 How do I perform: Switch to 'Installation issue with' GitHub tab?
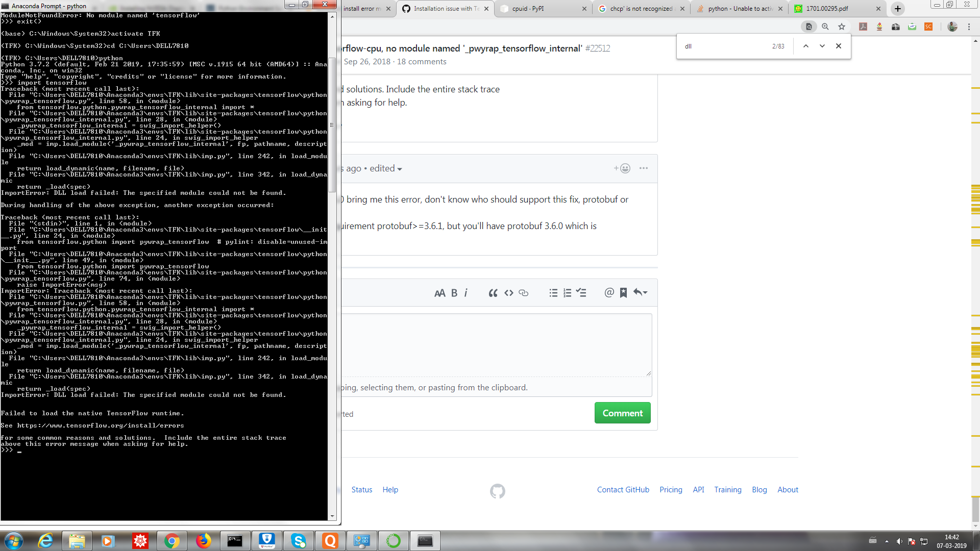click(444, 9)
